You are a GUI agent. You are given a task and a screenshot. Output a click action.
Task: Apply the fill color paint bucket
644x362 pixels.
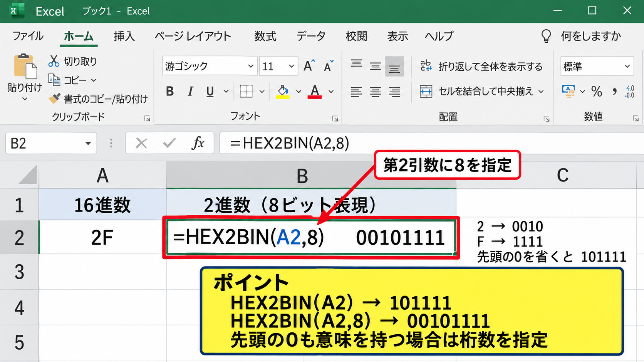pyautogui.click(x=283, y=92)
